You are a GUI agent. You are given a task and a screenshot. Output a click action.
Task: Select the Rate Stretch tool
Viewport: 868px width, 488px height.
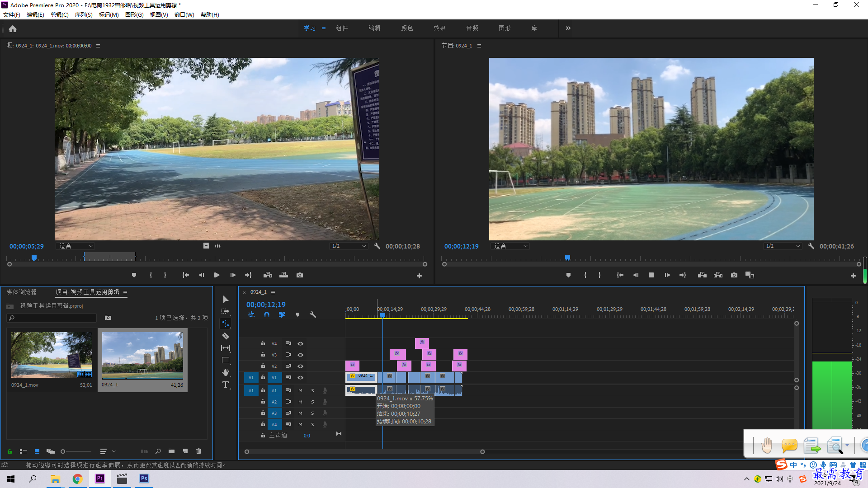coord(226,324)
